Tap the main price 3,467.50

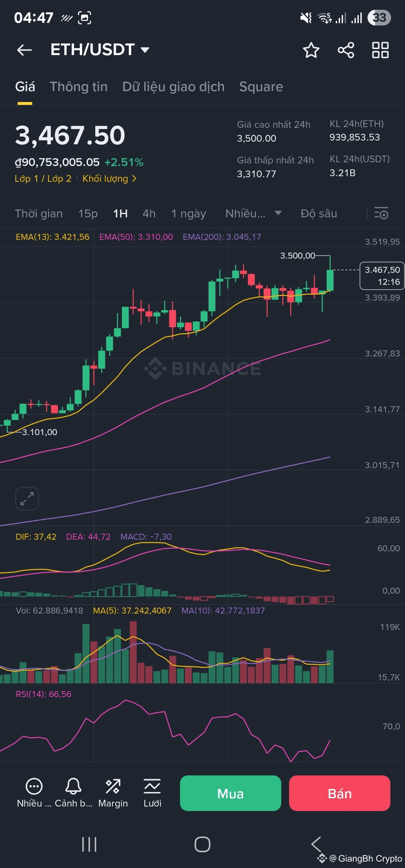70,135
